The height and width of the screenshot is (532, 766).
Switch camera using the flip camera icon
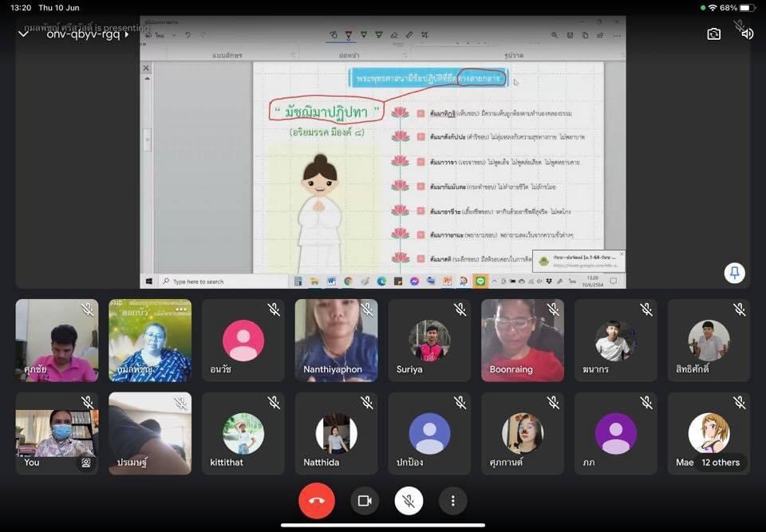click(713, 33)
